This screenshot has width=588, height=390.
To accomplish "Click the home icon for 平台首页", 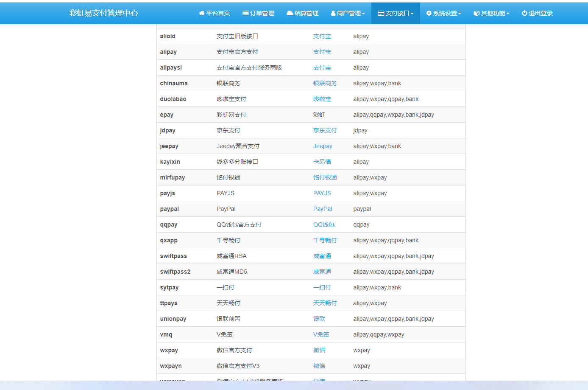I will point(202,13).
